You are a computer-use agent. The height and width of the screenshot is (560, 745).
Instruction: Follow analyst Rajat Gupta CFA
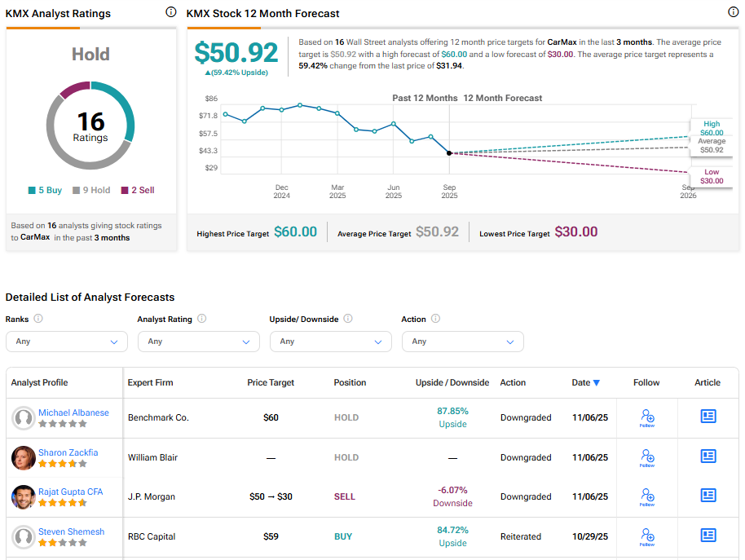click(x=647, y=496)
